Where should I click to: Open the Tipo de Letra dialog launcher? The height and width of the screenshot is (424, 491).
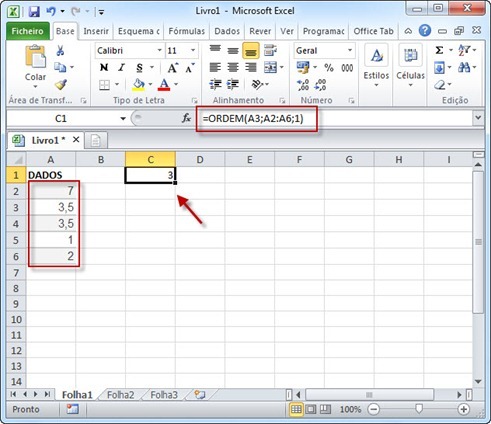[x=194, y=100]
